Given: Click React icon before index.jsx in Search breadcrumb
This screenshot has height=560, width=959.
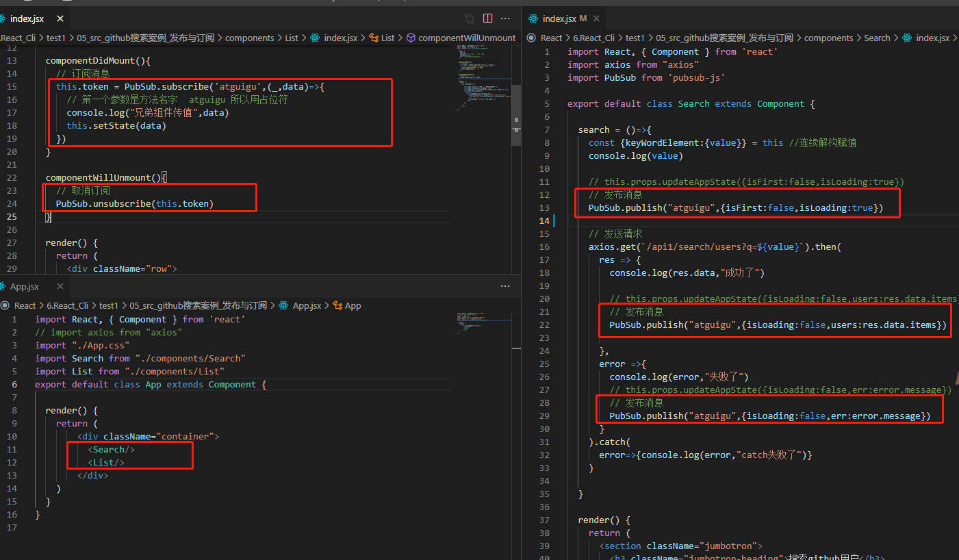Looking at the screenshot, I should tap(908, 38).
